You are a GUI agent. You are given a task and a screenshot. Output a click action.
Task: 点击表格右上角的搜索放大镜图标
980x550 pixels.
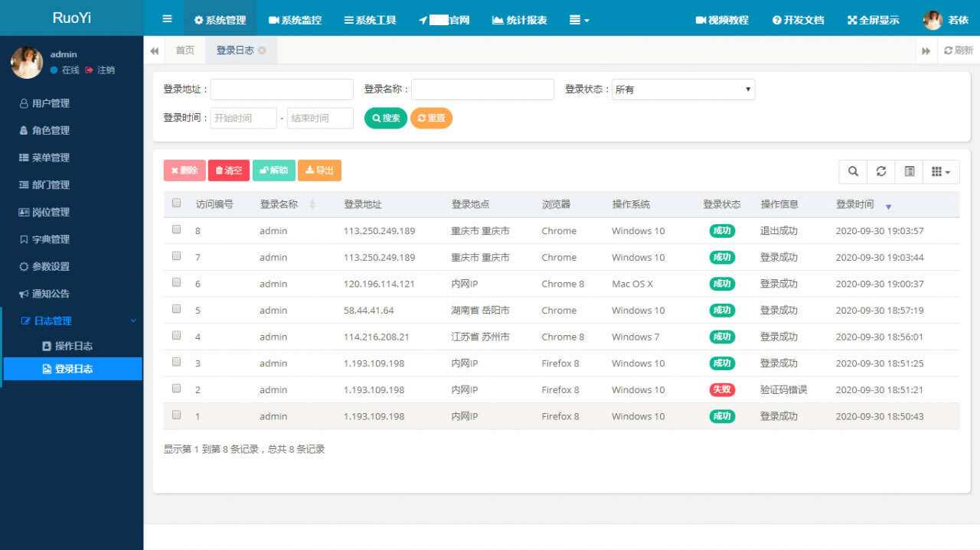(x=852, y=171)
